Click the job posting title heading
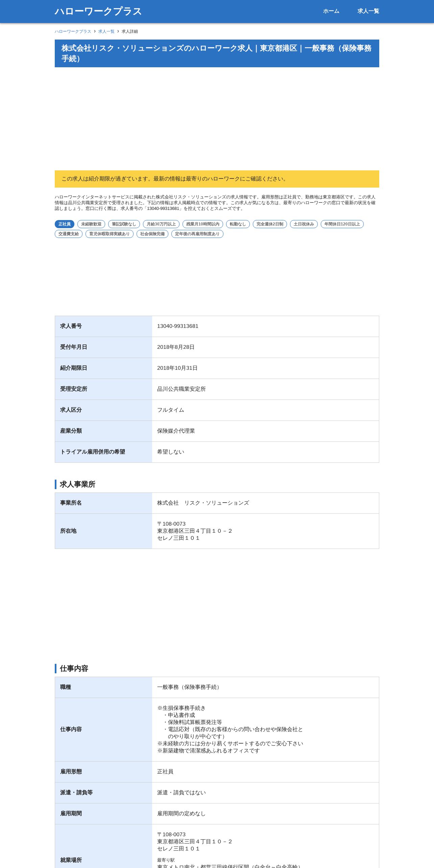Screen dimensions: 434x868 coord(217,53)
